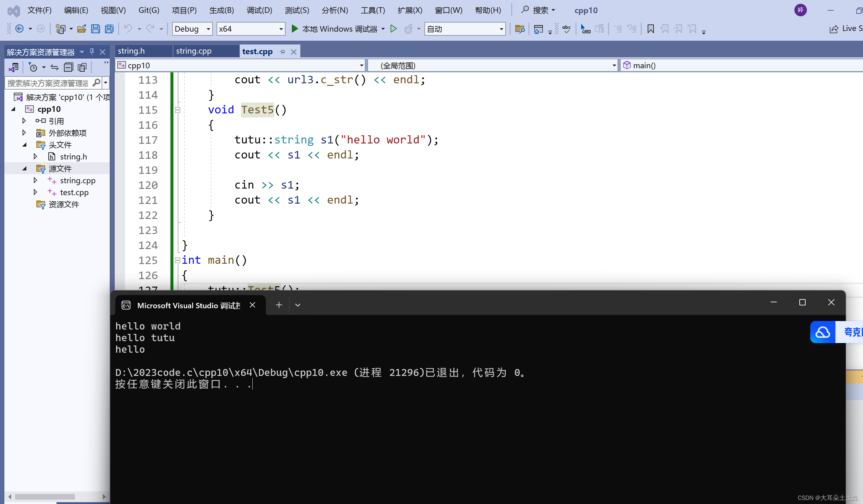Image resolution: width=863 pixels, height=504 pixels.
Task: Click the Save All toolbar icon
Action: coord(109,29)
